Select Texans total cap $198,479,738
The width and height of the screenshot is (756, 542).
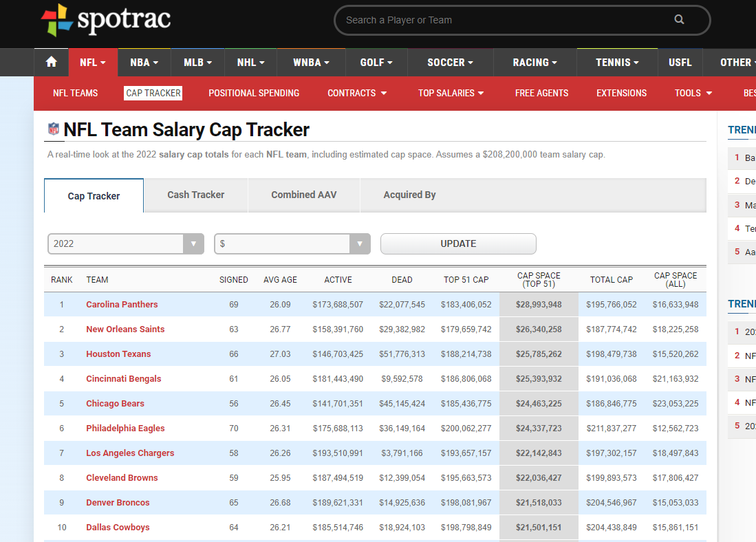click(x=612, y=354)
